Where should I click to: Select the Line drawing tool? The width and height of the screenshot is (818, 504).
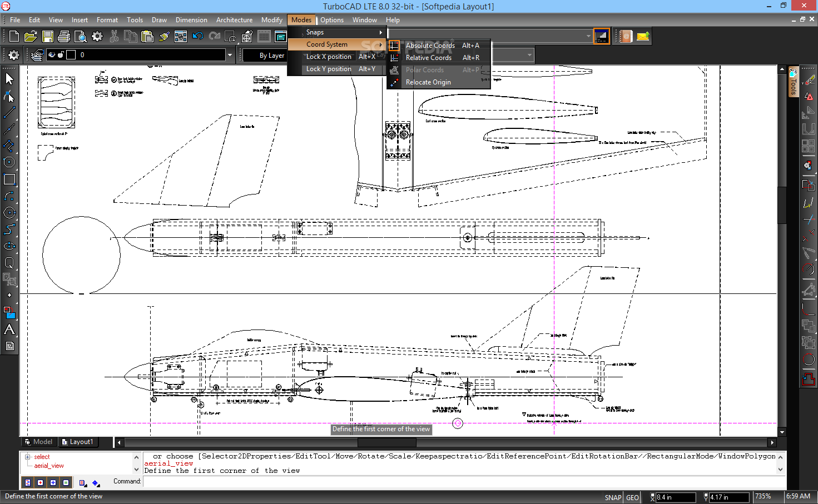9,112
